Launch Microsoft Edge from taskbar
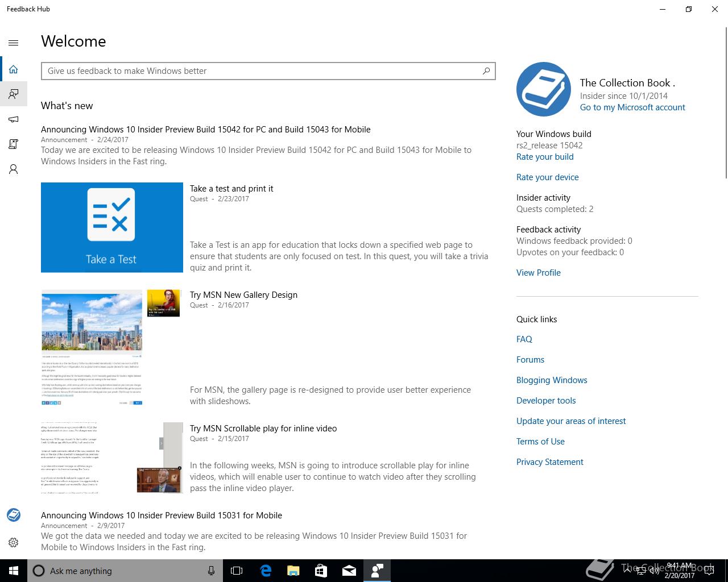This screenshot has height=582, width=728. pos(266,571)
